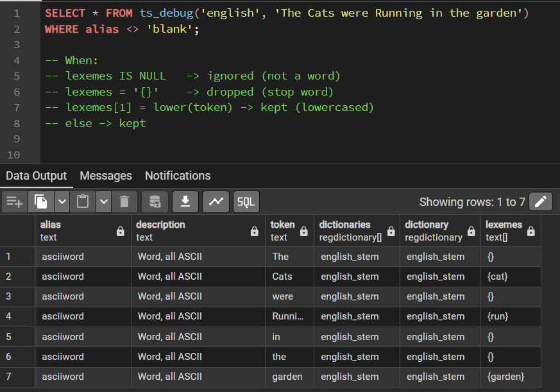Click the lock icon in token column

click(x=303, y=232)
